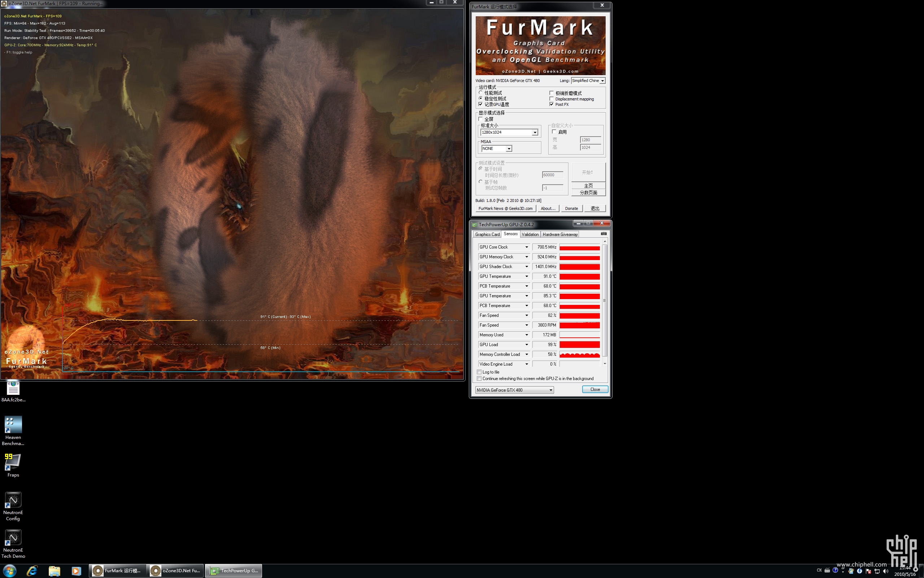Switch to the Validation tab
The height and width of the screenshot is (578, 924).
pos(530,234)
